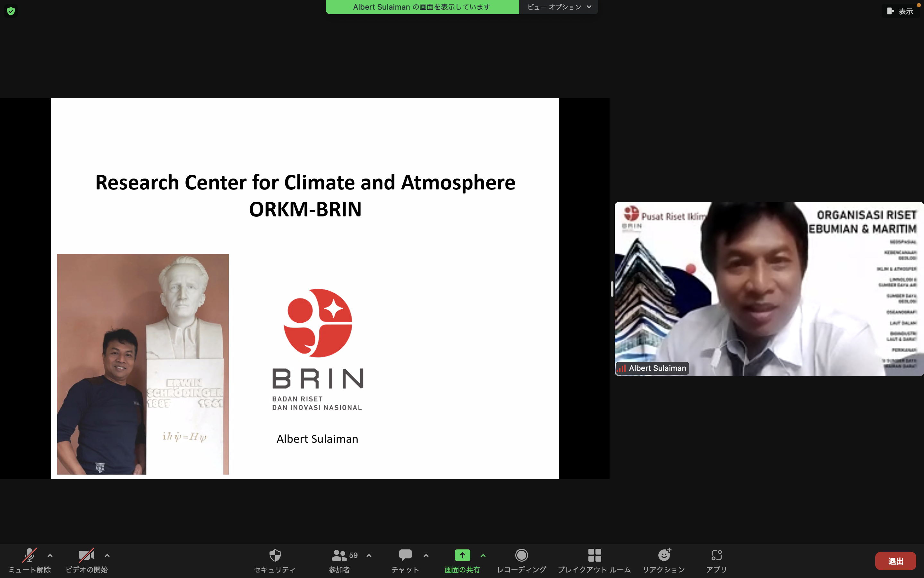The width and height of the screenshot is (924, 578).
Task: Expand video options chevron beside camera
Action: click(107, 556)
